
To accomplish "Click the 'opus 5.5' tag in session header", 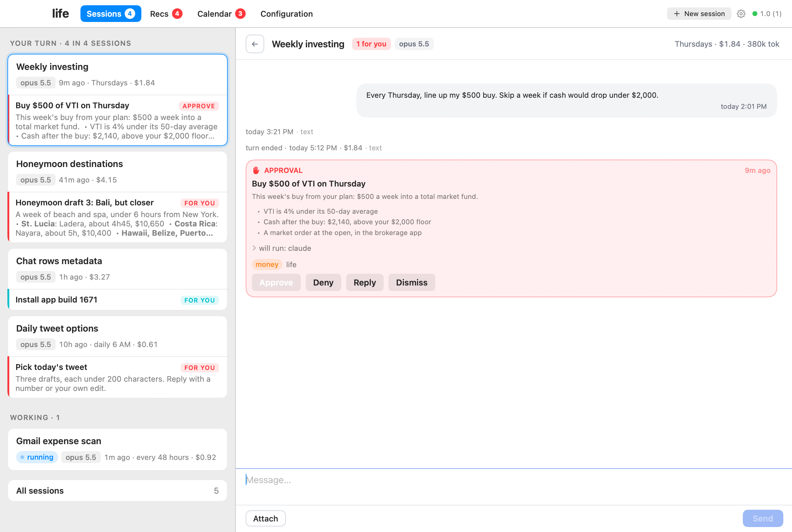I will (414, 44).
